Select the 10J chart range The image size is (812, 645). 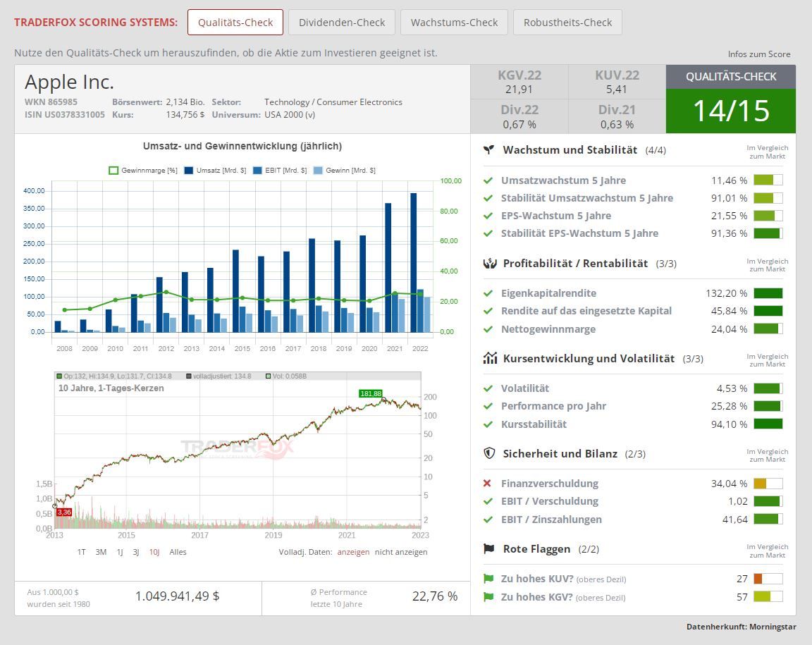[154, 552]
